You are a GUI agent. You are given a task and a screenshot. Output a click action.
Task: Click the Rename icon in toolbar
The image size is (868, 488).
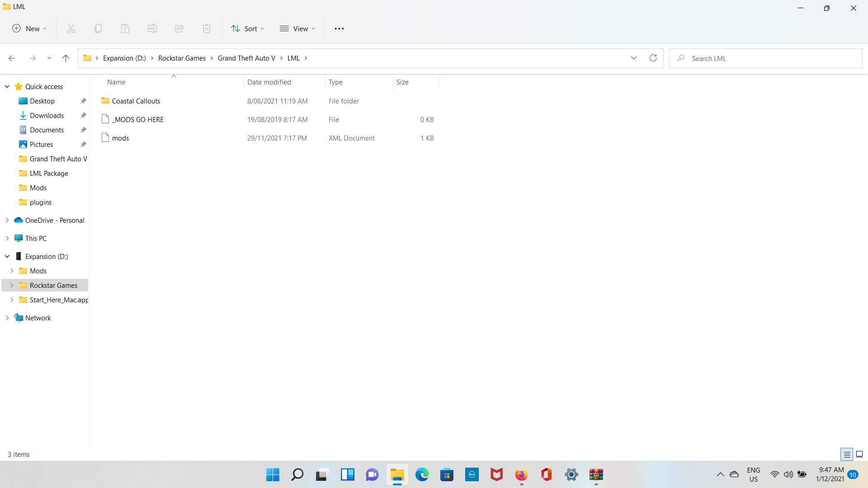pos(152,28)
